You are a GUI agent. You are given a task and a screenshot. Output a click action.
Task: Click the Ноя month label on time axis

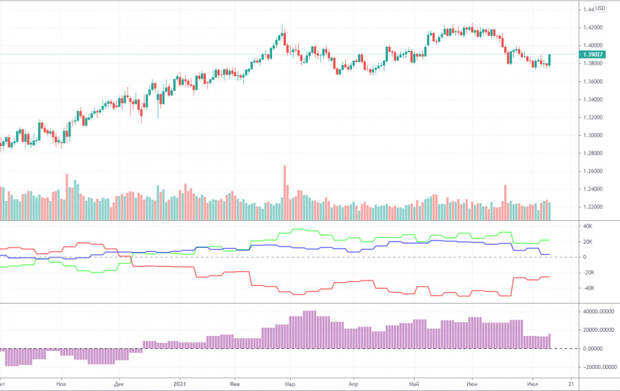tap(61, 384)
